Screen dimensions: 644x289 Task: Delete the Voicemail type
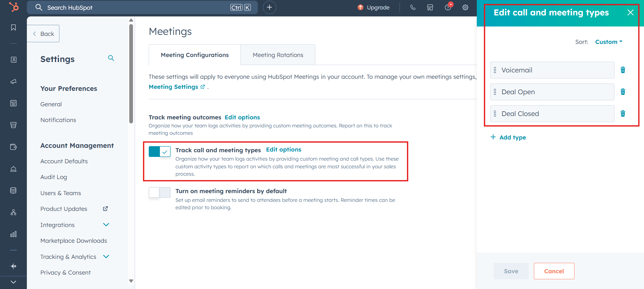point(623,70)
